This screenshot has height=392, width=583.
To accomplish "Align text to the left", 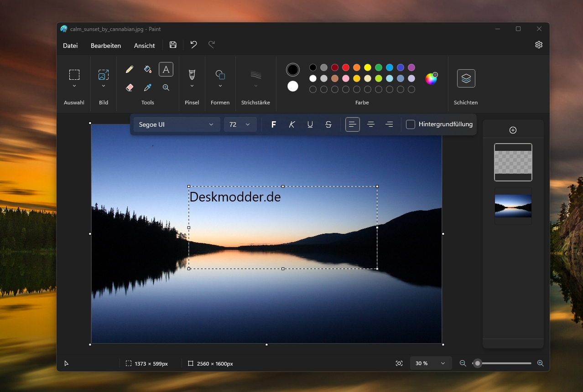I will click(x=353, y=124).
